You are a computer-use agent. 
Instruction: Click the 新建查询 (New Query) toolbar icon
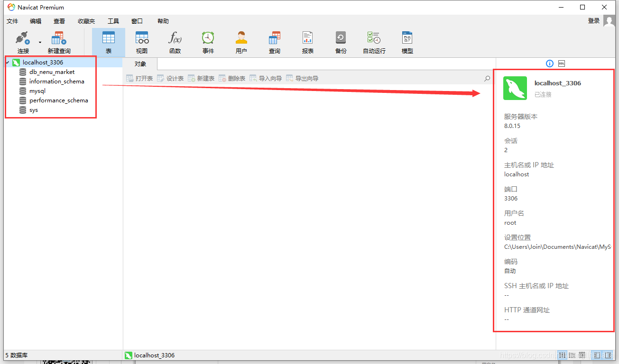tap(59, 38)
